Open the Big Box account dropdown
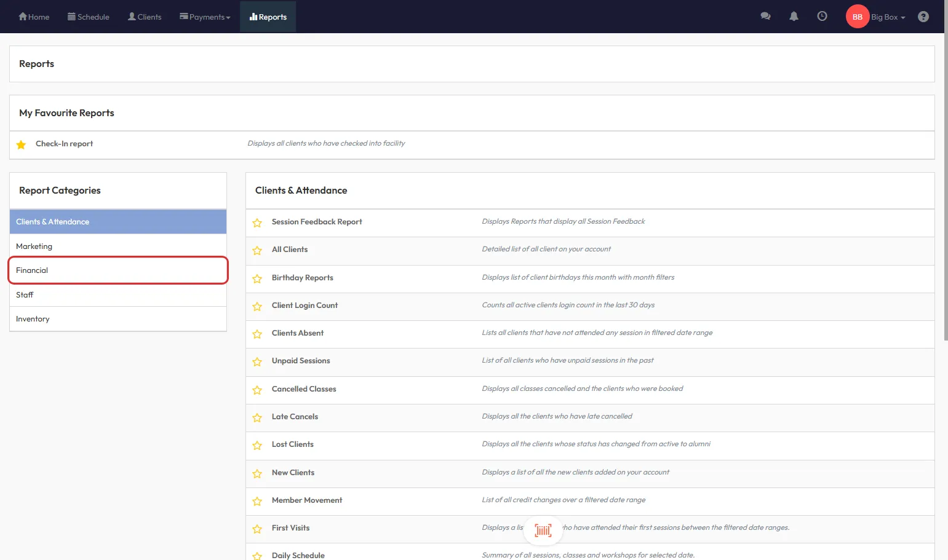 coord(888,17)
